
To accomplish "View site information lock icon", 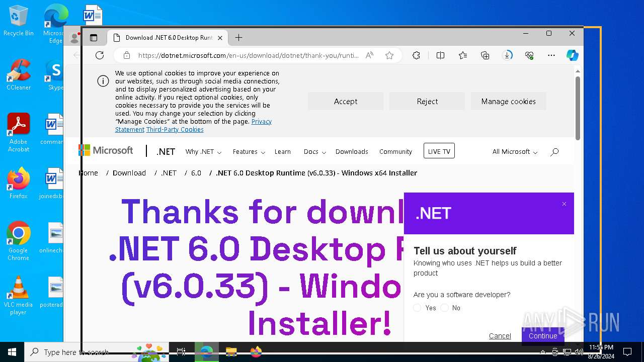I will point(127,55).
